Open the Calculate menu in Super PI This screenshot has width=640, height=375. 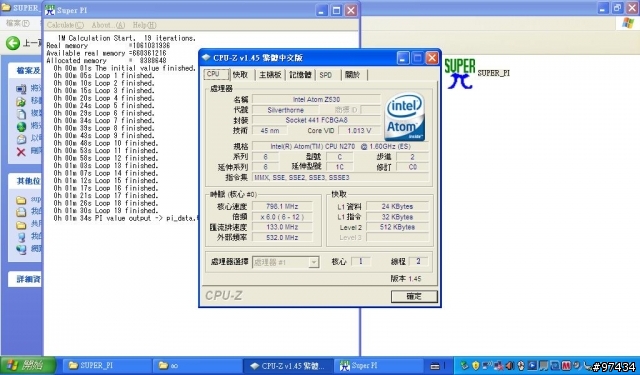click(x=65, y=25)
